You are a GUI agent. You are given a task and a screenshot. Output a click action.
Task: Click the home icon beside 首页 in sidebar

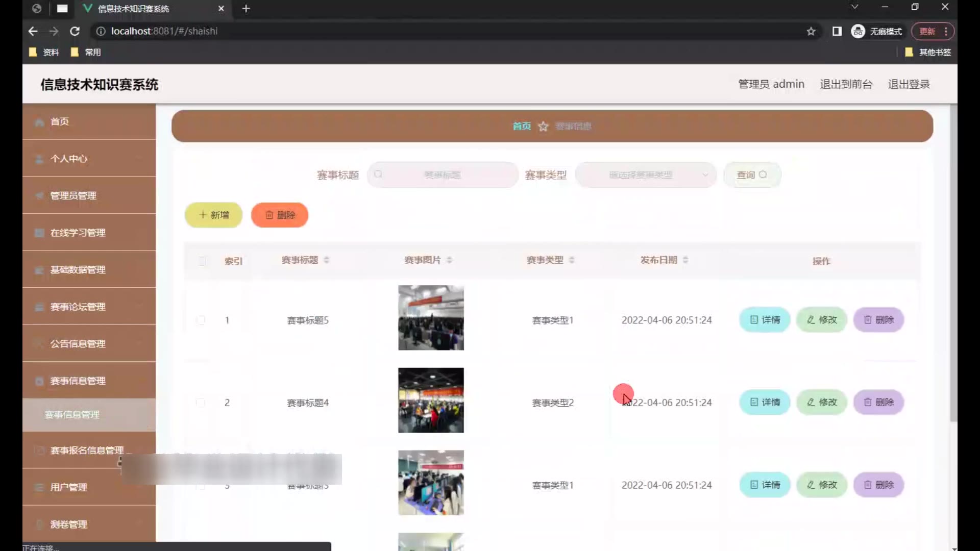pyautogui.click(x=39, y=122)
